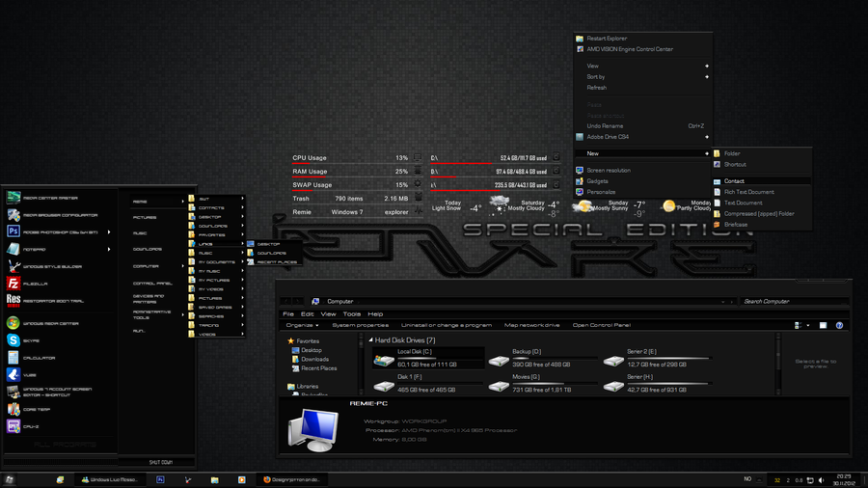Click the Explorer help question mark icon
Image resolution: width=868 pixels, height=488 pixels.
coord(839,325)
